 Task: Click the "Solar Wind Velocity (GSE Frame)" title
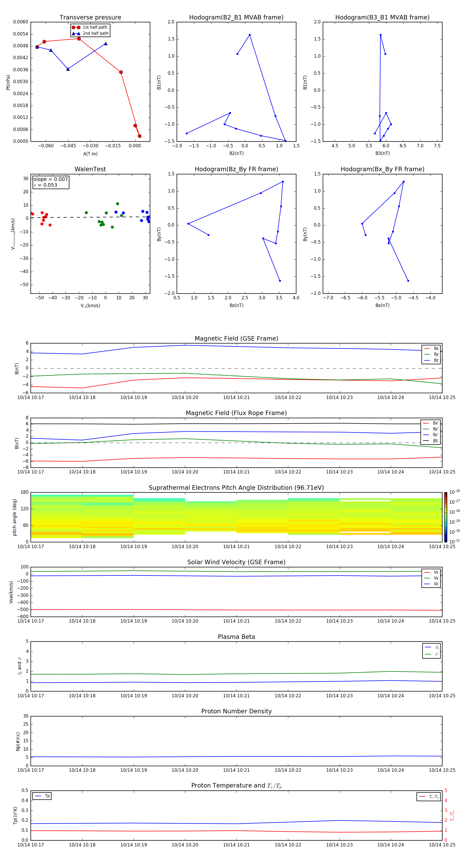click(236, 562)
